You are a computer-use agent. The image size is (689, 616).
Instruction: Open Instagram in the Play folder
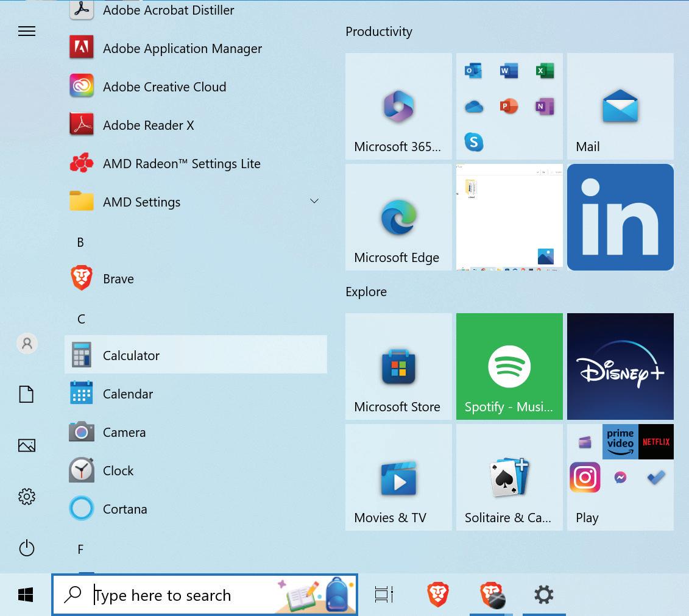coord(585,477)
